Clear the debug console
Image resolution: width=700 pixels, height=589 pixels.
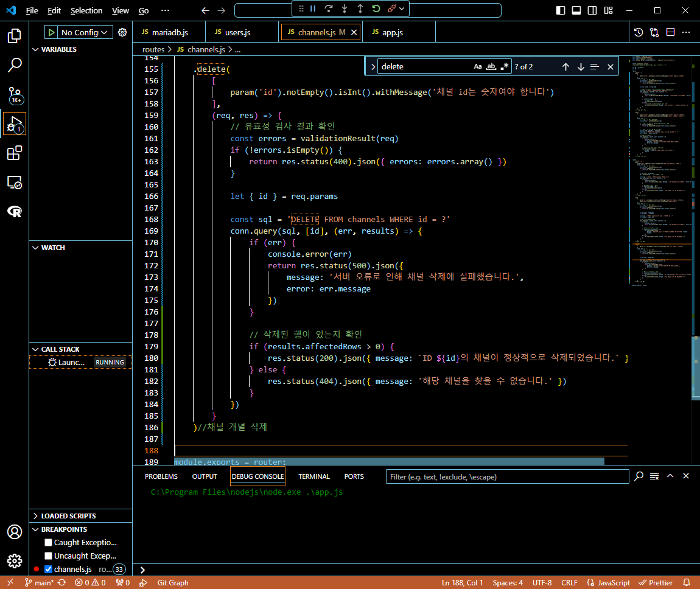(x=654, y=476)
